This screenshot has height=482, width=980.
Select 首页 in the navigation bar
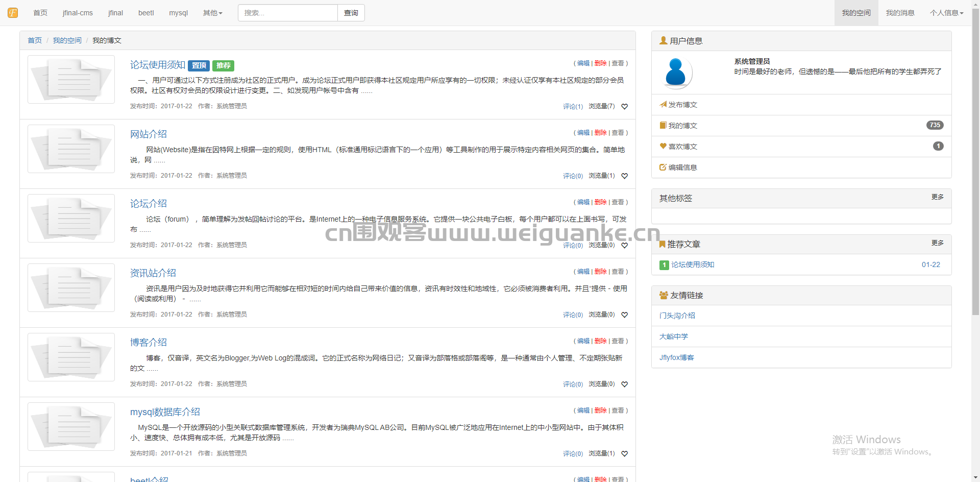40,13
